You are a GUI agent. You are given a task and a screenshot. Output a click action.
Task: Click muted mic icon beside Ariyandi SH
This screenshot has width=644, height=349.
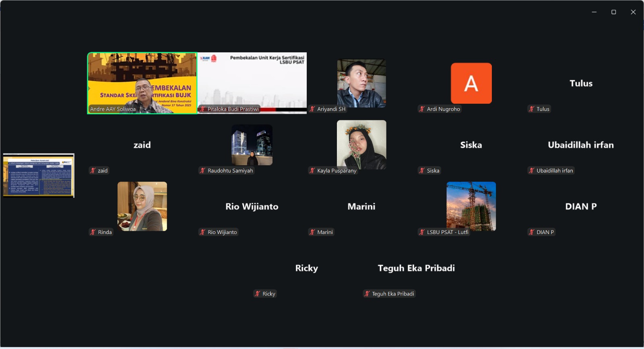pos(312,109)
